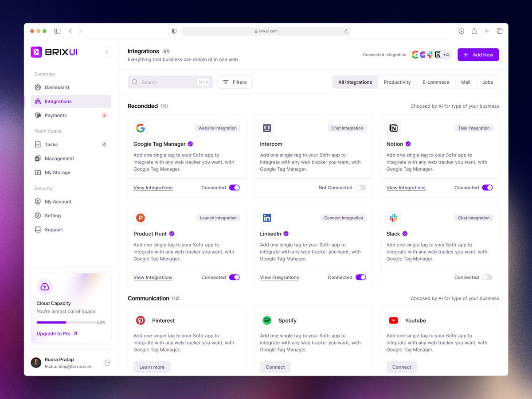The height and width of the screenshot is (399, 532).
Task: Toggle the Notion connection switch
Action: click(487, 188)
